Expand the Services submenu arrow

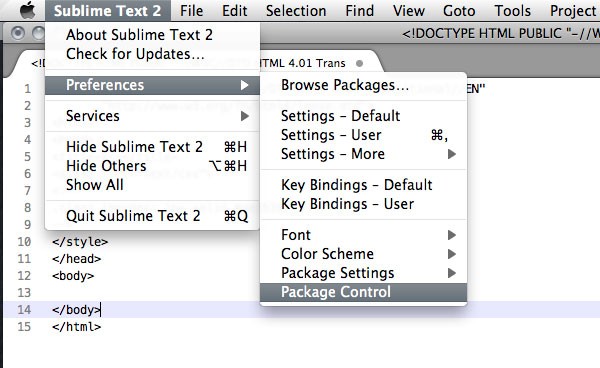click(x=245, y=116)
